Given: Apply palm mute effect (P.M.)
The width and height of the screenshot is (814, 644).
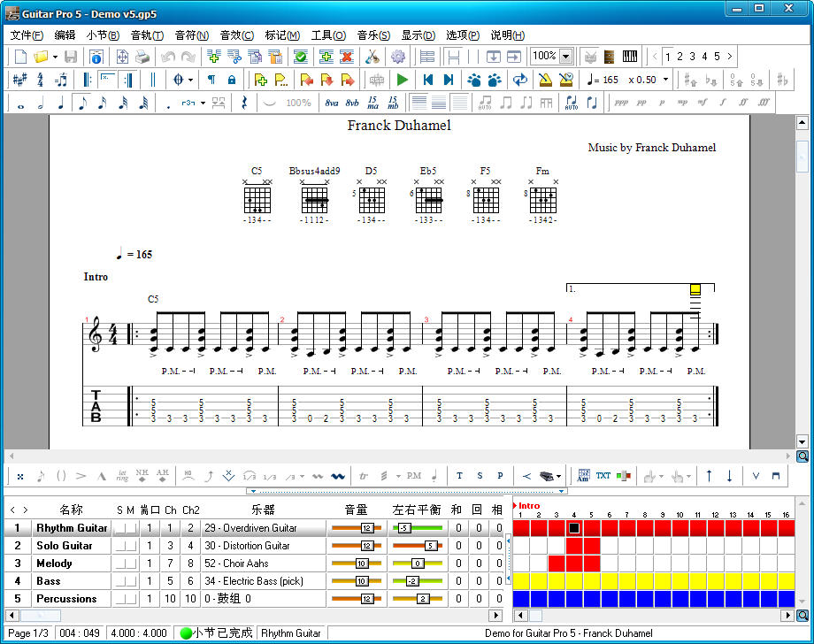Looking at the screenshot, I should coord(414,476).
